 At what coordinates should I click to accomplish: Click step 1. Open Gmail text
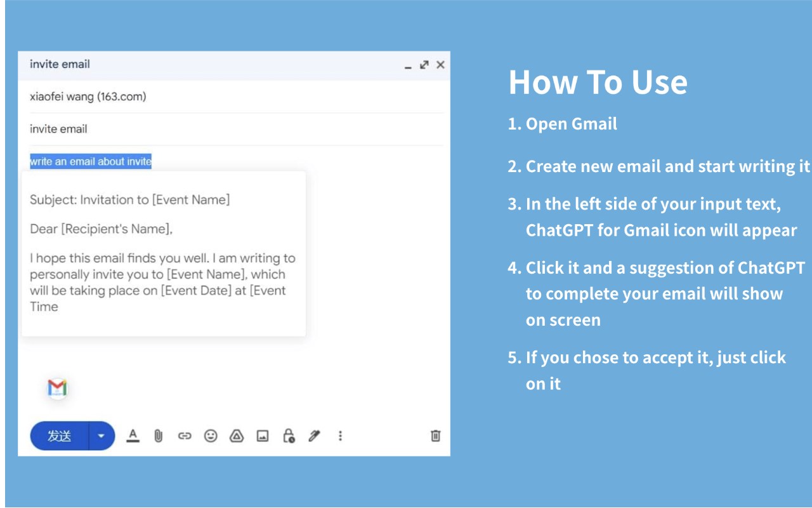[x=562, y=124]
